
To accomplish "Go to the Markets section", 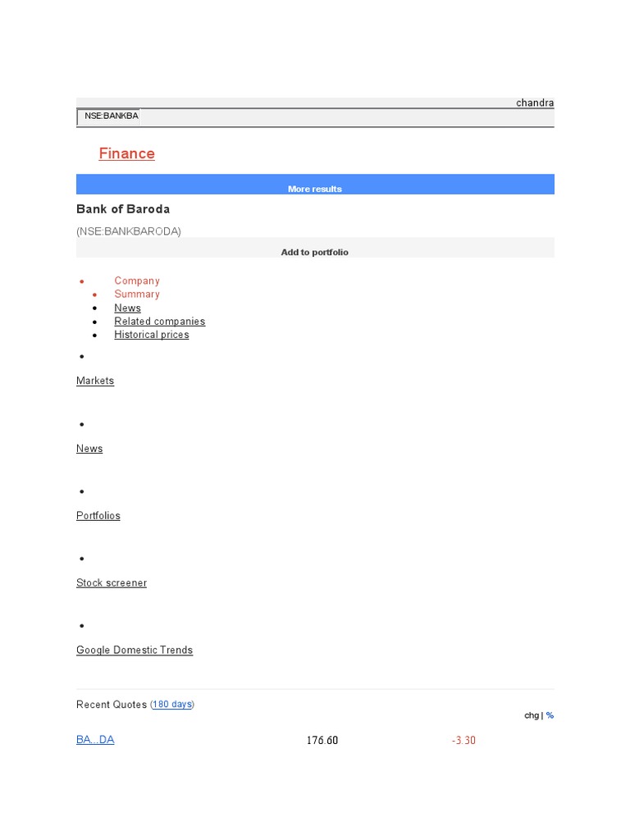I will [x=95, y=381].
